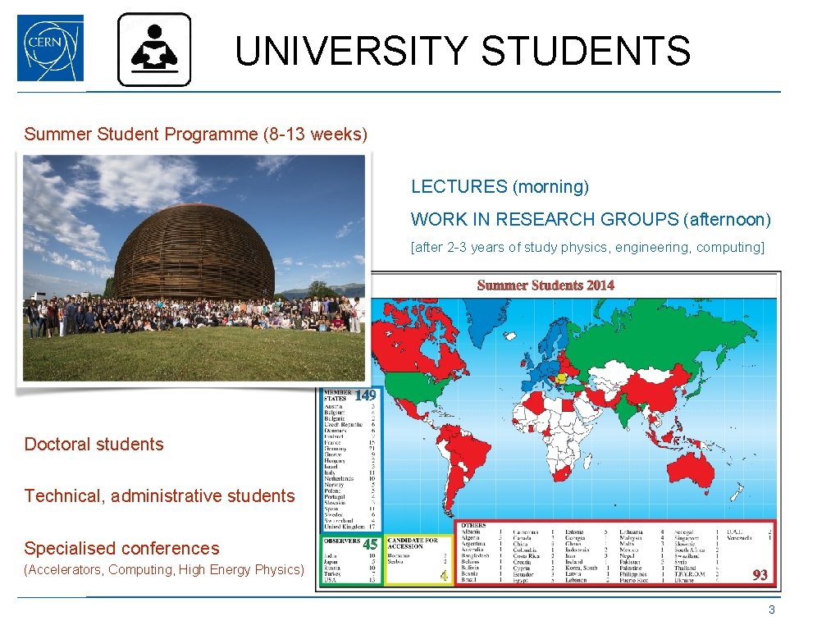Screen dimensions: 840x630
Task: Click the Netherlands row in member states
Action: tap(349, 478)
